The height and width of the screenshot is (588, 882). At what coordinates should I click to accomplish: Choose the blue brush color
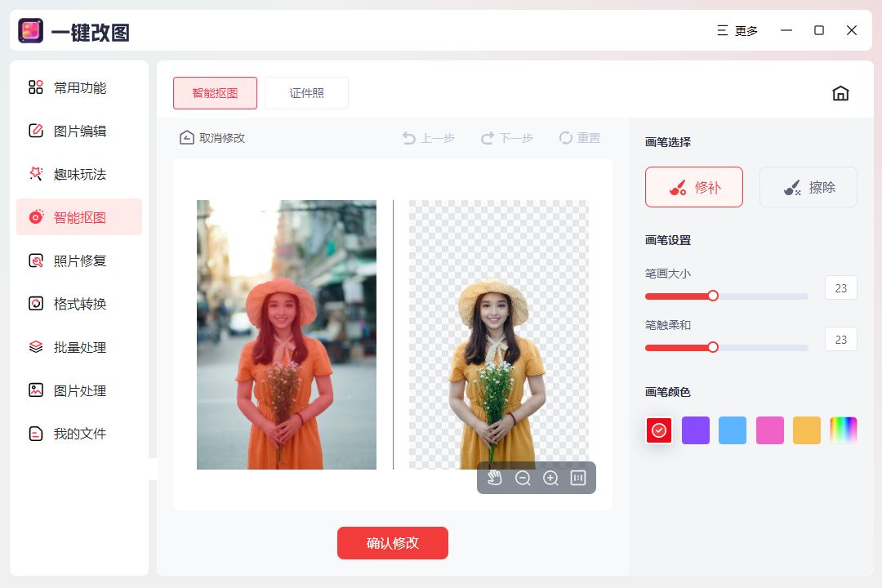tap(733, 430)
